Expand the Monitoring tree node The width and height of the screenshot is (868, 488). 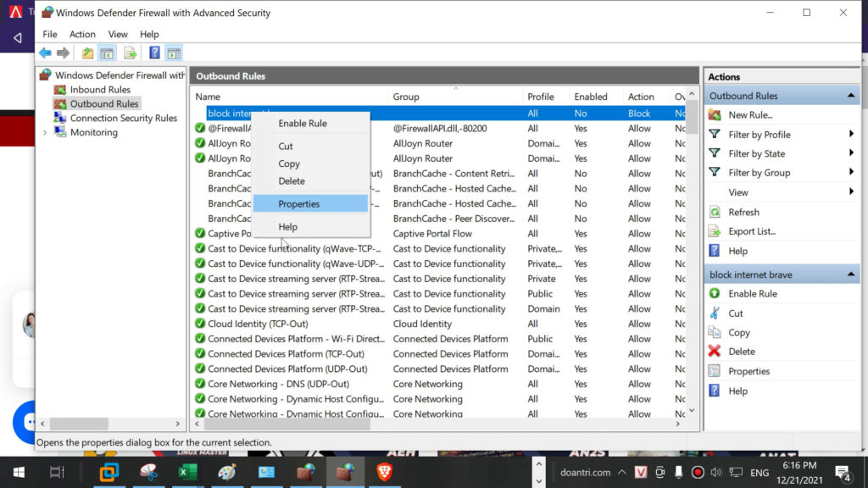pos(45,132)
